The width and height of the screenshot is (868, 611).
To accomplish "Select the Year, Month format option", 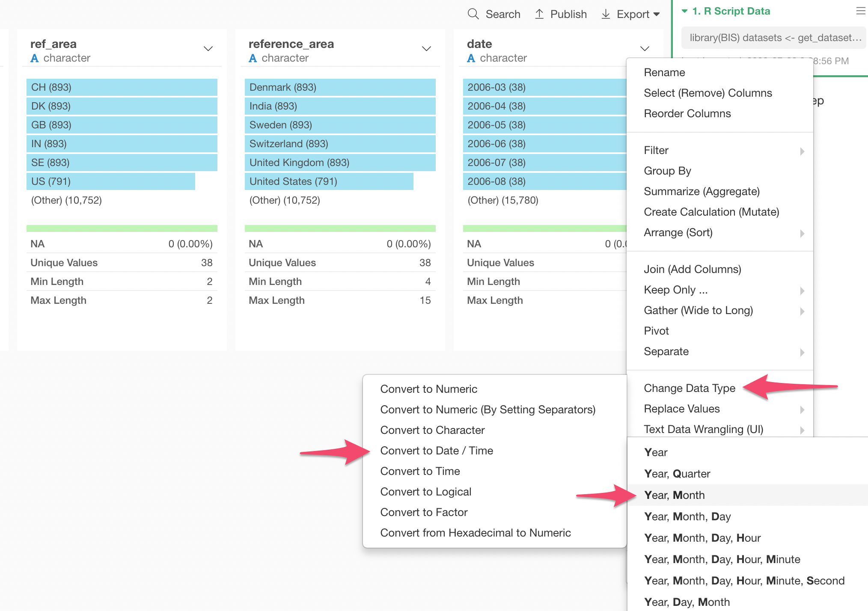I will coord(674,495).
